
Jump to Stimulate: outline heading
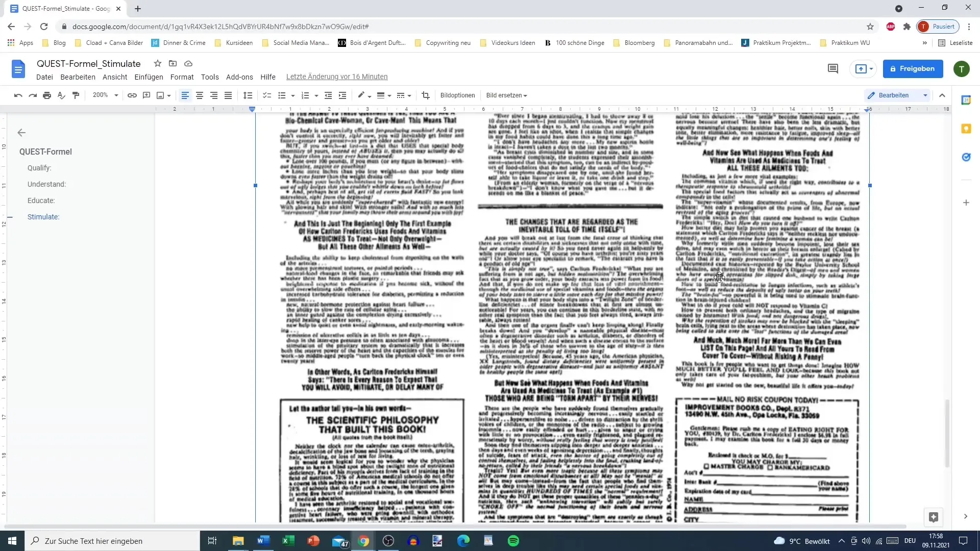click(x=43, y=217)
